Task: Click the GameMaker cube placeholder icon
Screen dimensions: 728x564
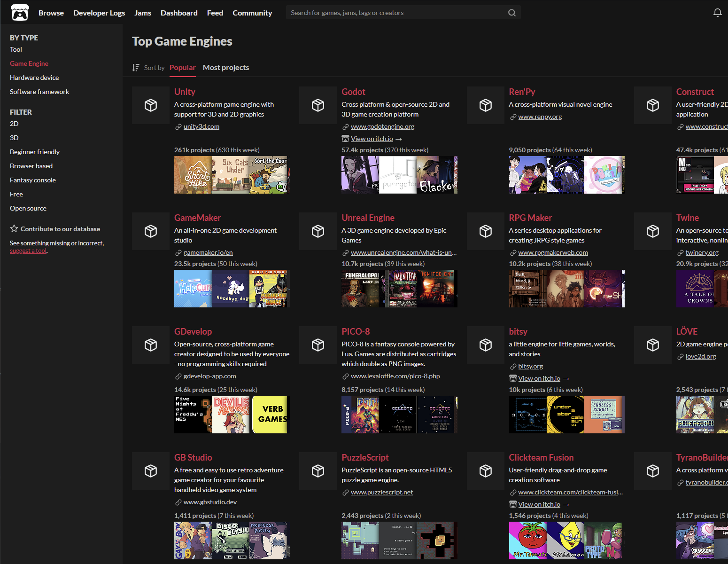Action: [151, 231]
